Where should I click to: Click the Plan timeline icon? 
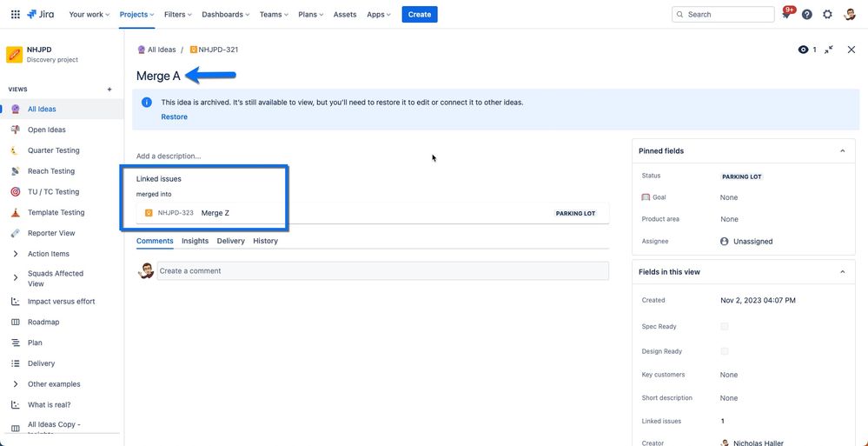point(16,343)
